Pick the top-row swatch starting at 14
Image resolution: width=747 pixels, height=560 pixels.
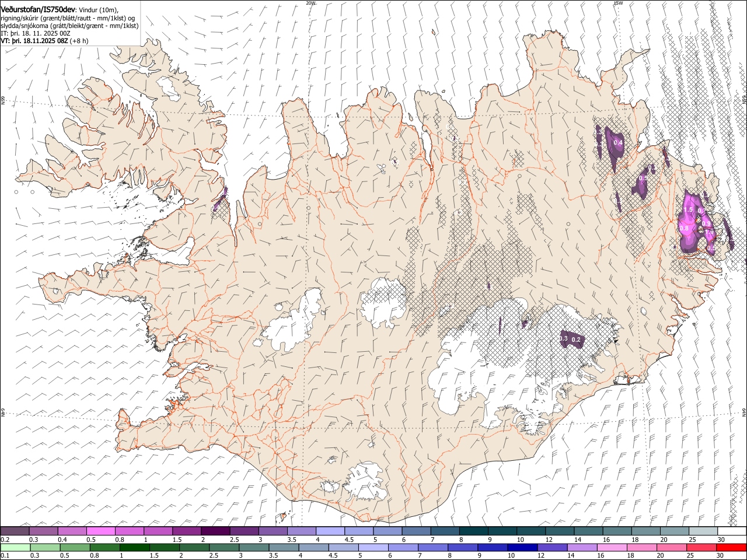click(x=589, y=531)
